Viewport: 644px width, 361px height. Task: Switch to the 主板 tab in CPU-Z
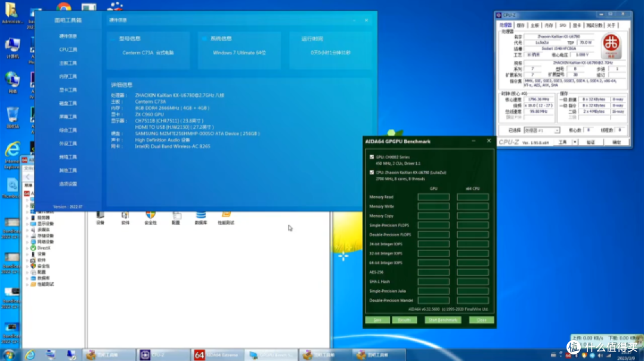534,26
